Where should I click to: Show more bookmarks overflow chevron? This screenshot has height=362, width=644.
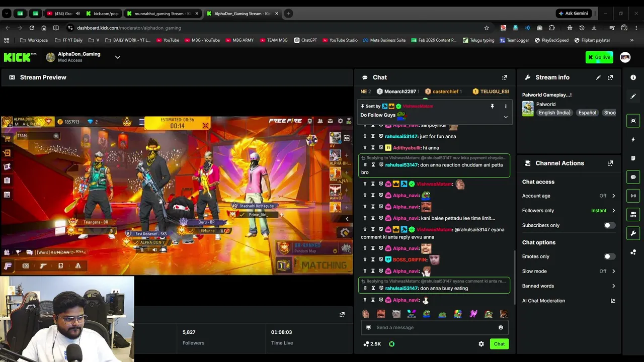(632, 40)
